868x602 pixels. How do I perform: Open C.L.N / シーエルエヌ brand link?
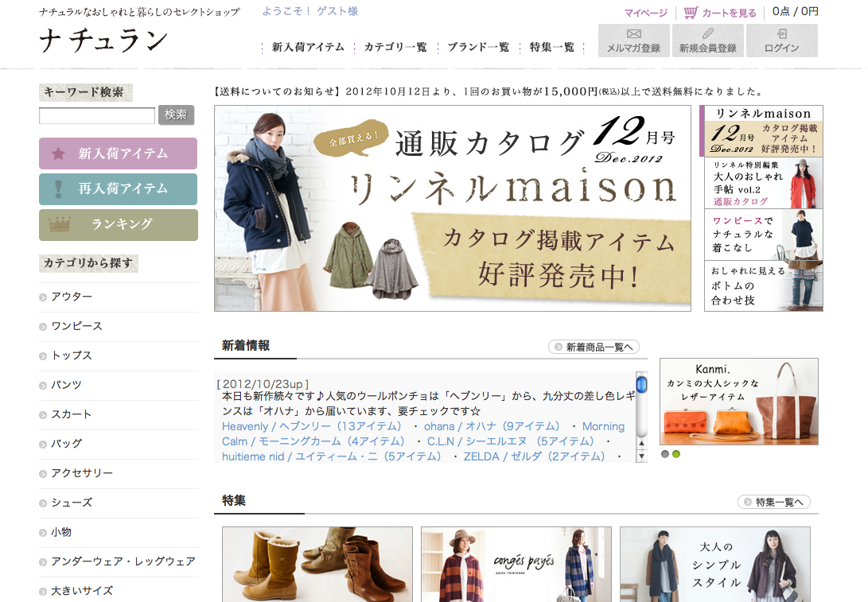(x=510, y=441)
